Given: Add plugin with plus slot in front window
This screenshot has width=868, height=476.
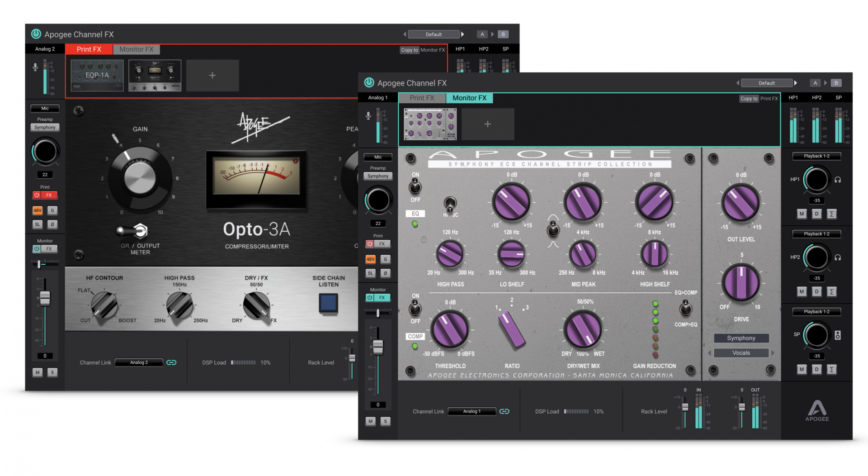Looking at the screenshot, I should pyautogui.click(x=487, y=124).
